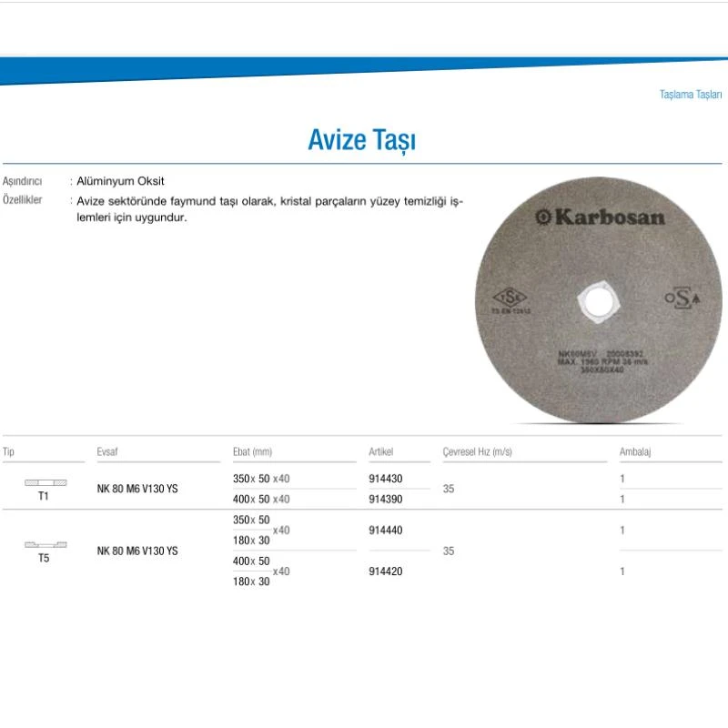Click the Tip column header
Viewport: 728px width, 728px height.
[8, 451]
